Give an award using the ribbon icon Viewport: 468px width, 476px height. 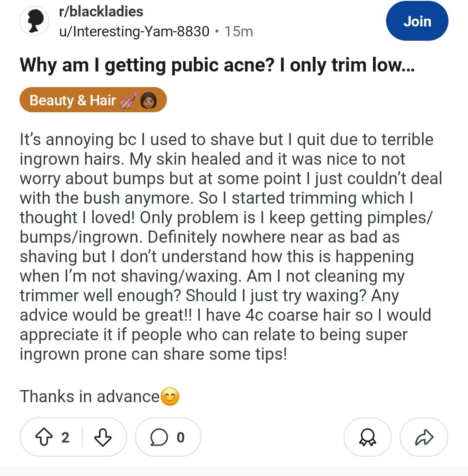[367, 438]
